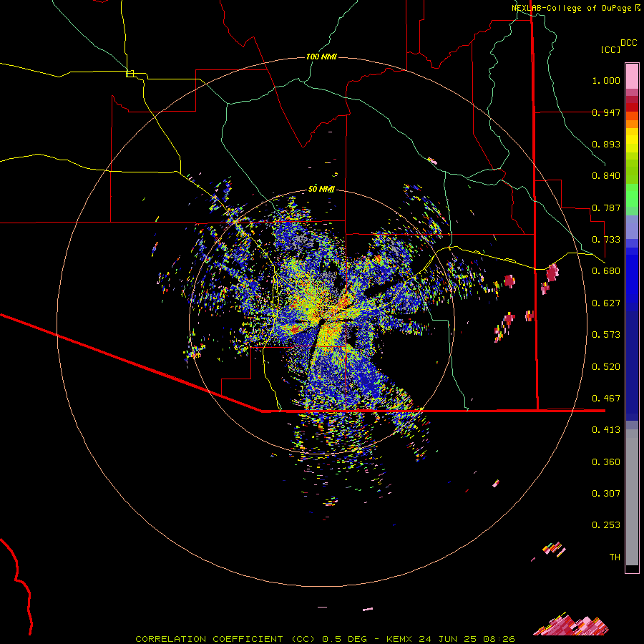The height and width of the screenshot is (644, 644).
Task: Click the KEMX station identifier in caption
Action: tap(400, 639)
